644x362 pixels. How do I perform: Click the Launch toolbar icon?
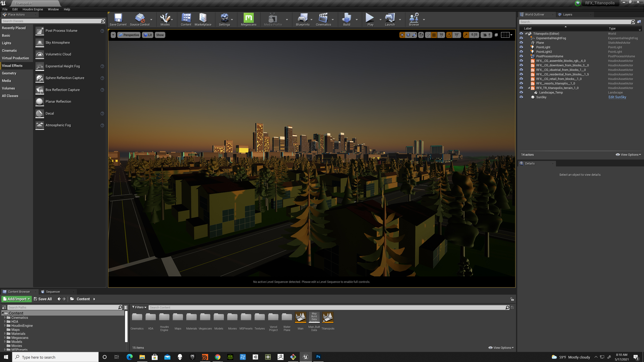point(390,19)
